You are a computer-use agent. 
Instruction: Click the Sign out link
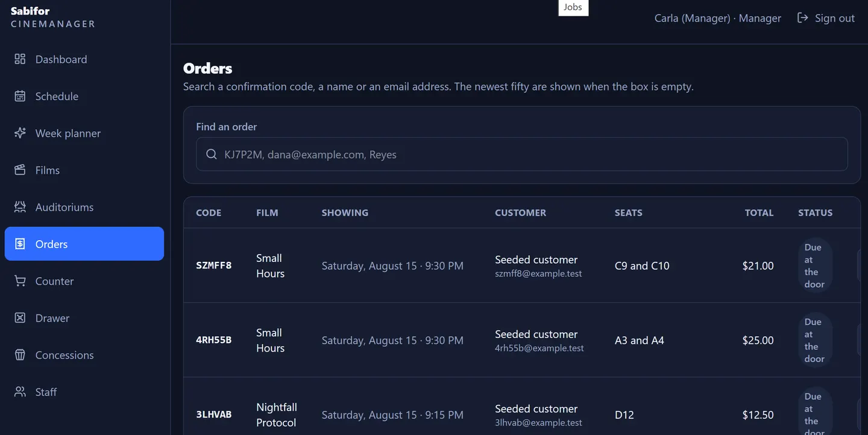[826, 18]
